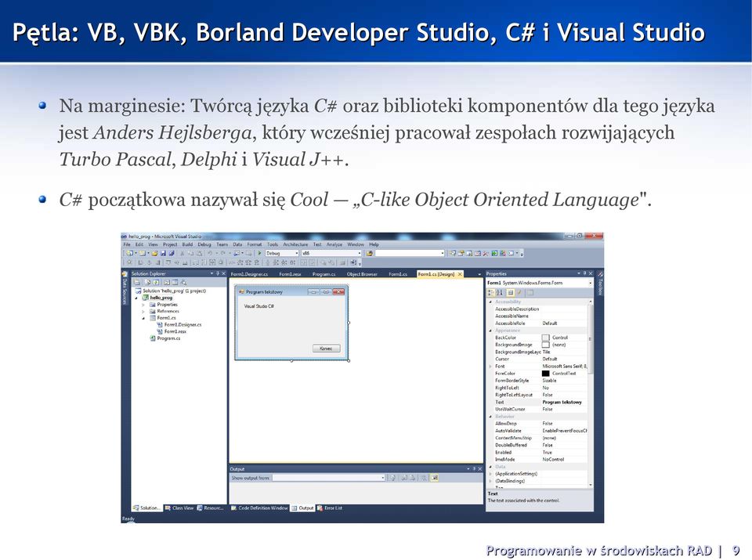This screenshot has width=752, height=560.
Task: Open the Architecture menu
Action: (x=295, y=244)
